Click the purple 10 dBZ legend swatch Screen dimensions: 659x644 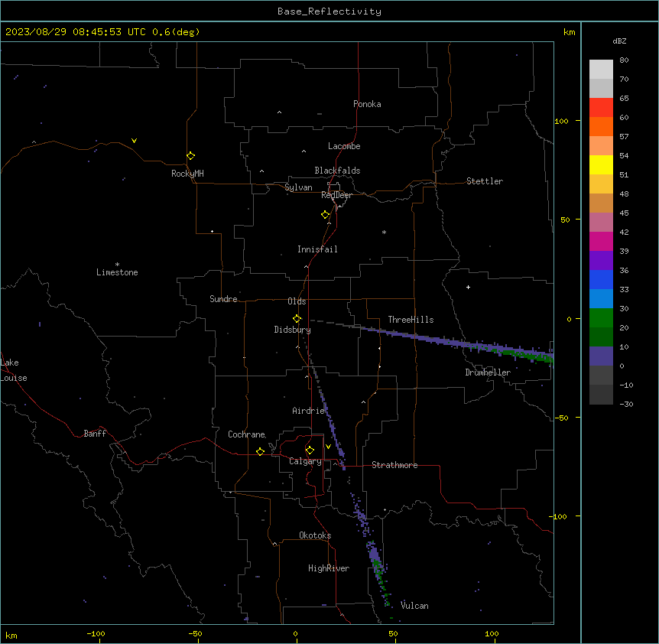click(601, 356)
